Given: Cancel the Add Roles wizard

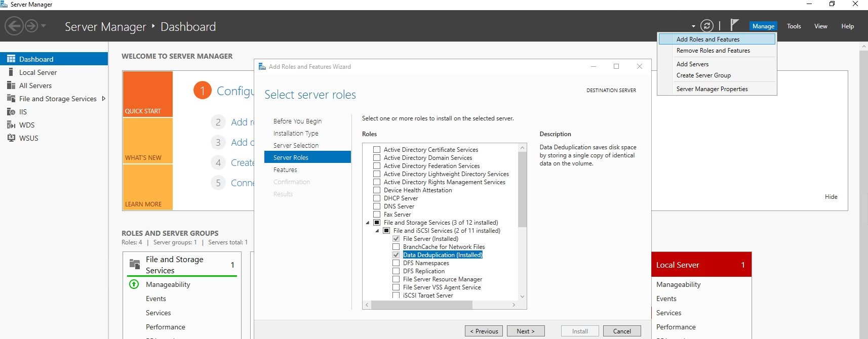Looking at the screenshot, I should tap(621, 331).
